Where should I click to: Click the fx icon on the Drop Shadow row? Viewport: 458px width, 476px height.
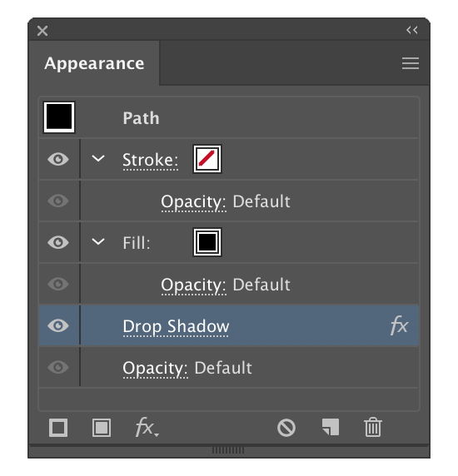[x=399, y=325]
